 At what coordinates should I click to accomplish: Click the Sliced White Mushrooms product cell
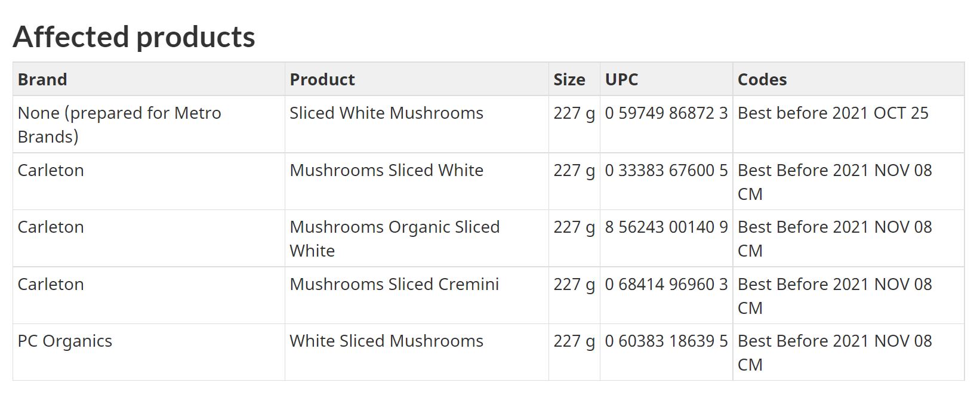pyautogui.click(x=417, y=124)
